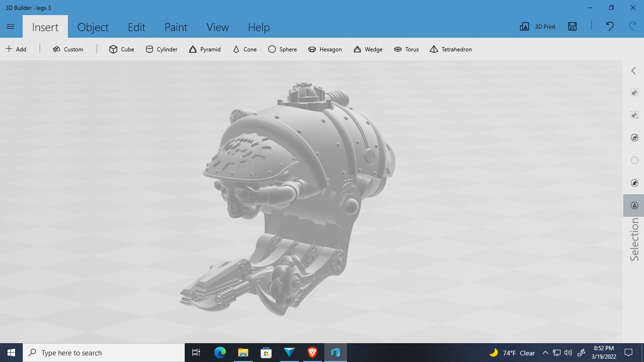
Task: Insert a Pyramid shape
Action: coord(205,49)
